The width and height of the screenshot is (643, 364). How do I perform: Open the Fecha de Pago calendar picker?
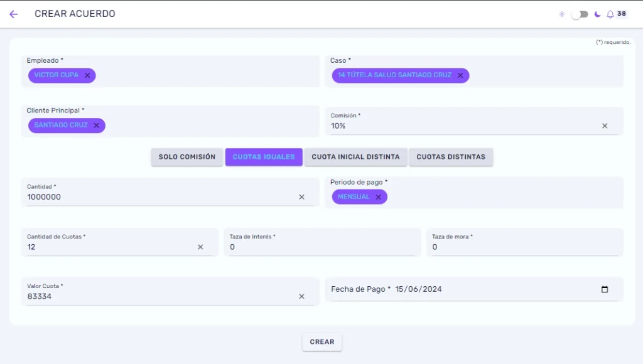point(605,289)
